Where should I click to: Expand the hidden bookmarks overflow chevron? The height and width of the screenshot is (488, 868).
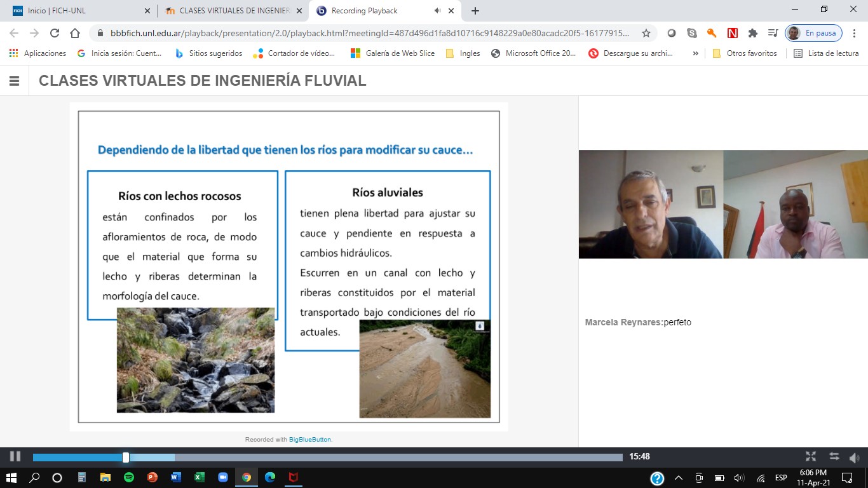[695, 53]
